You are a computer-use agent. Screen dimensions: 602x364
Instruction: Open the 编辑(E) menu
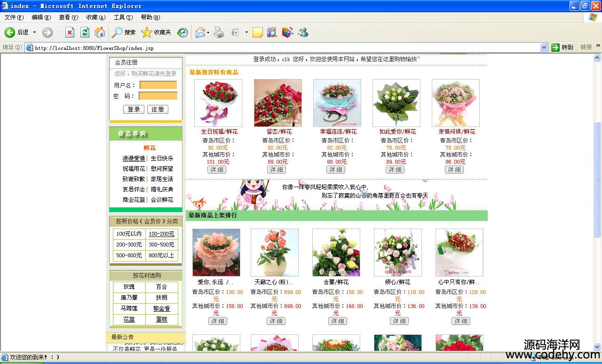point(41,17)
